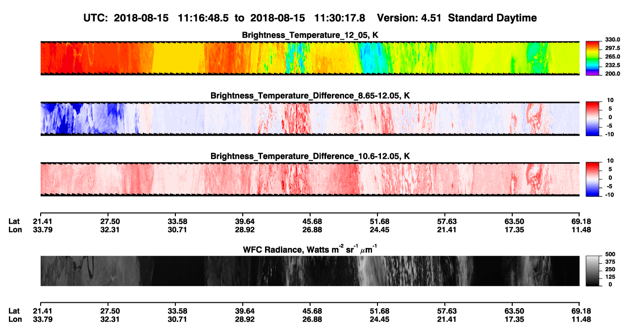644x330 pixels.
Task: Click latitude 27.50 on the axis above WFC title
Action: click(x=110, y=221)
